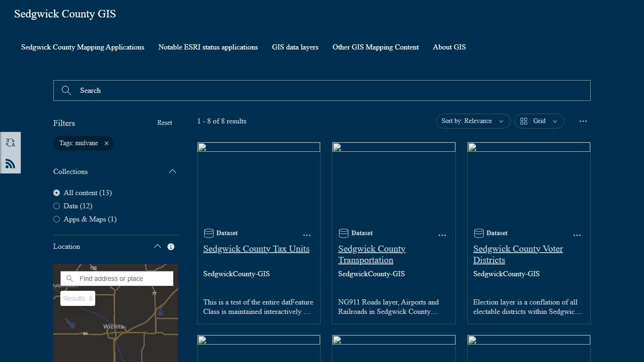Screen dimensions: 644x362
Task: Click the search magnifier icon
Action: [x=66, y=90]
